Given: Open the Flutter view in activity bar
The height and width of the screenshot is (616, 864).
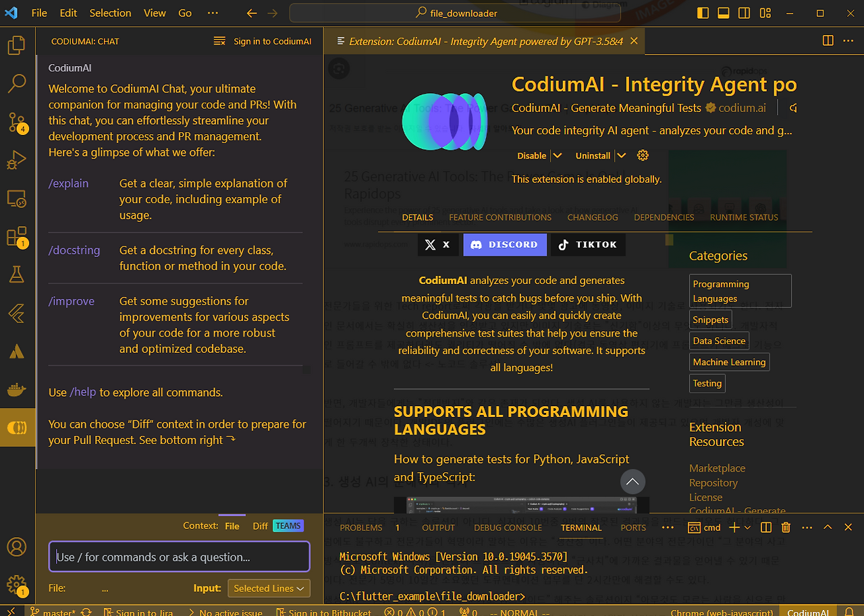Looking at the screenshot, I should click(x=17, y=312).
